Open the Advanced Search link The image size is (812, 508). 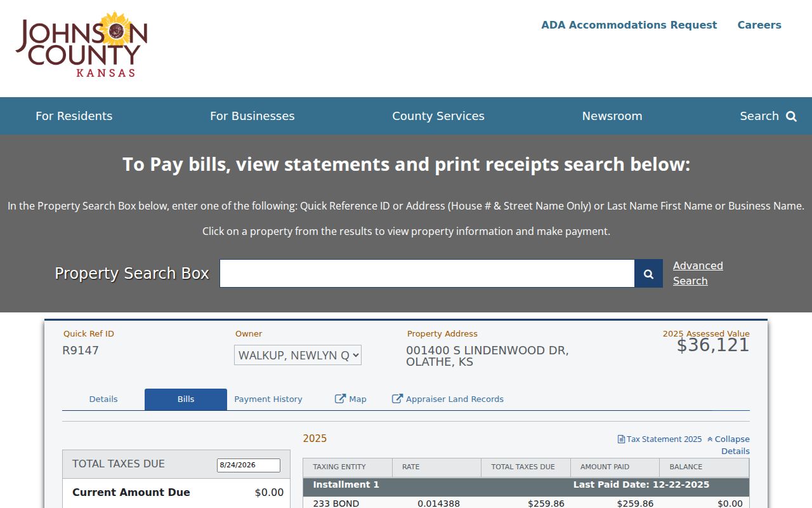(x=698, y=273)
